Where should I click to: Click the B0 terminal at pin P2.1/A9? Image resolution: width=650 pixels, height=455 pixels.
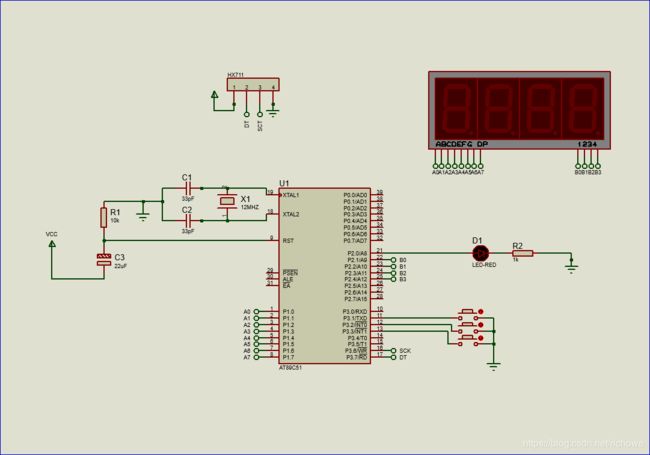[393, 260]
